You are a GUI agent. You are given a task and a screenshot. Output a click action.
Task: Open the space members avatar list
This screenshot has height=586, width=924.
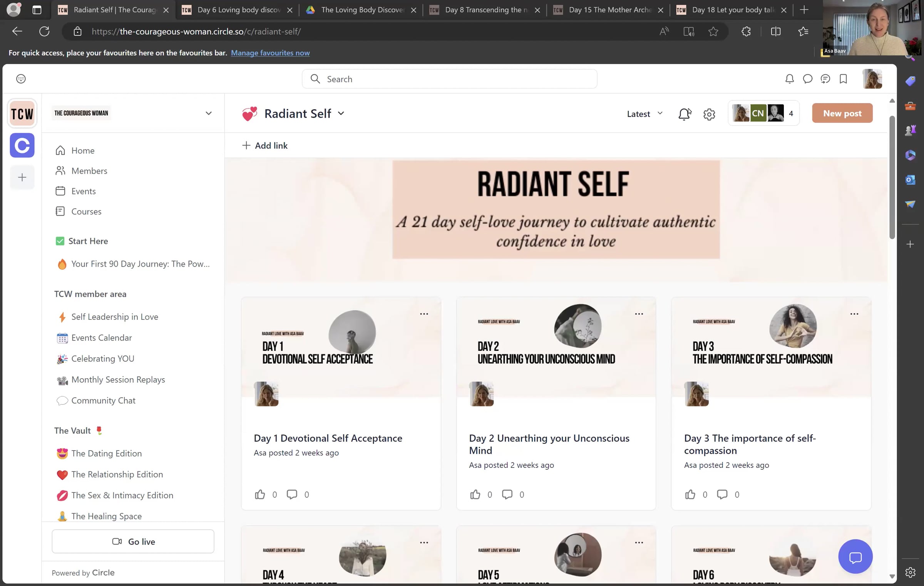[763, 113]
